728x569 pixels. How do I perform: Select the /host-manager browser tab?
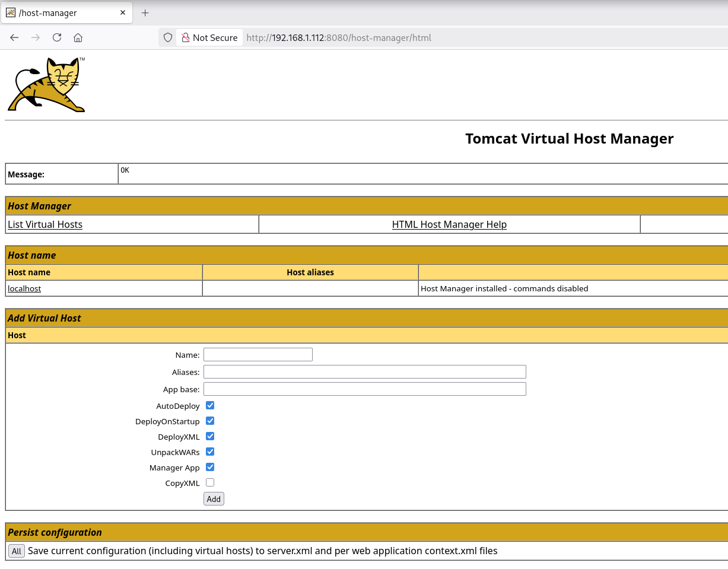[59, 12]
